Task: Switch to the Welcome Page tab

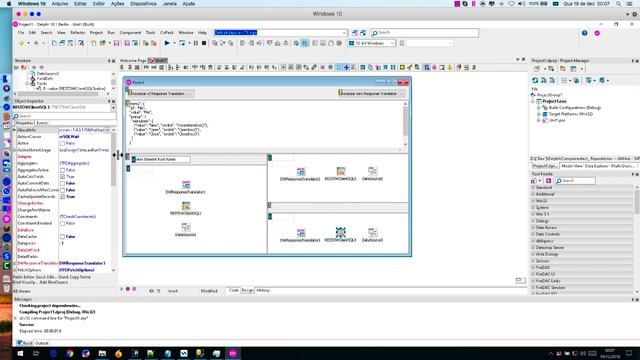Action: click(133, 60)
